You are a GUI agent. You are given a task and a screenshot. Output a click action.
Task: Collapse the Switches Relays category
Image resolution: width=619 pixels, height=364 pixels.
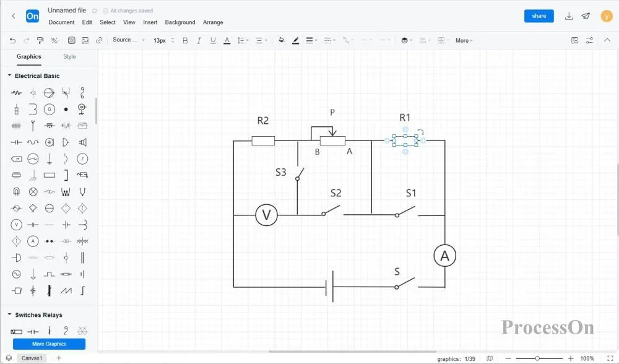[x=9, y=314]
